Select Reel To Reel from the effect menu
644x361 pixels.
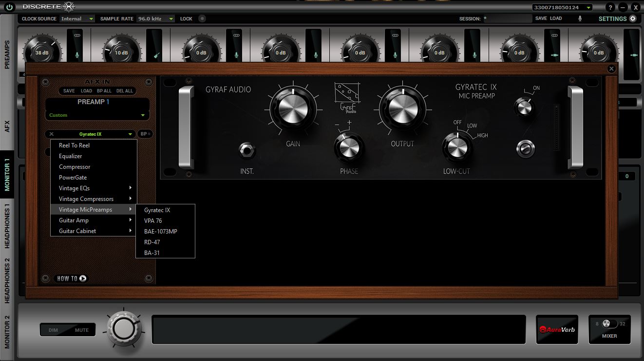point(94,145)
